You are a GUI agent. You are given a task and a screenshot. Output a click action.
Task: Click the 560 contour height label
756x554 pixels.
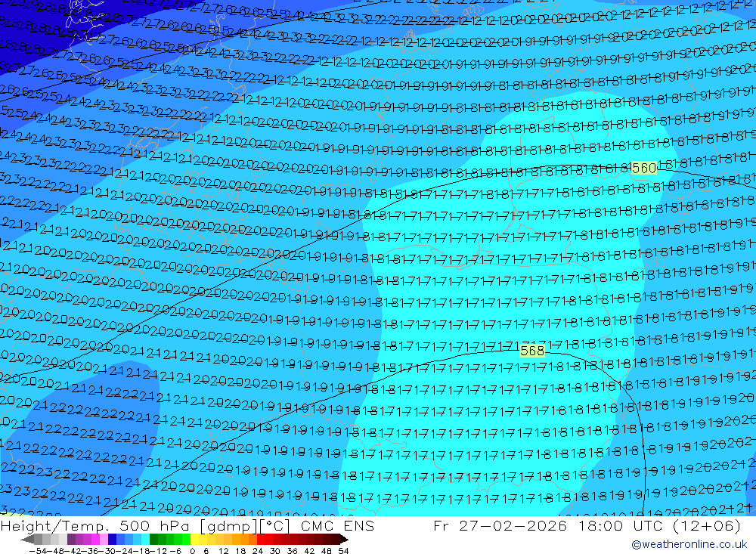coord(643,168)
